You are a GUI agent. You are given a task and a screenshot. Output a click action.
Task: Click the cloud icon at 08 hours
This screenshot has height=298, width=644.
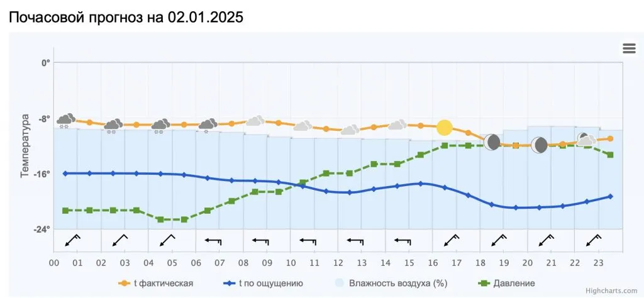pyautogui.click(x=255, y=121)
